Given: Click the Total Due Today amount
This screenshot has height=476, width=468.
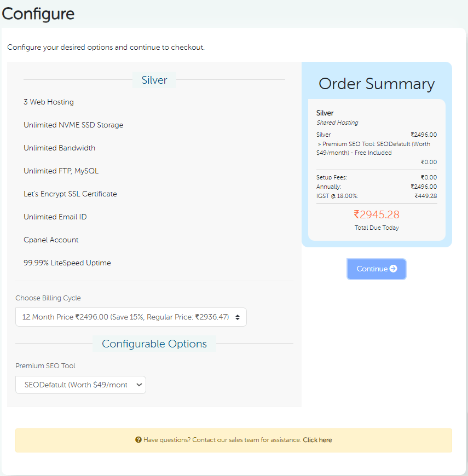Looking at the screenshot, I should (377, 214).
